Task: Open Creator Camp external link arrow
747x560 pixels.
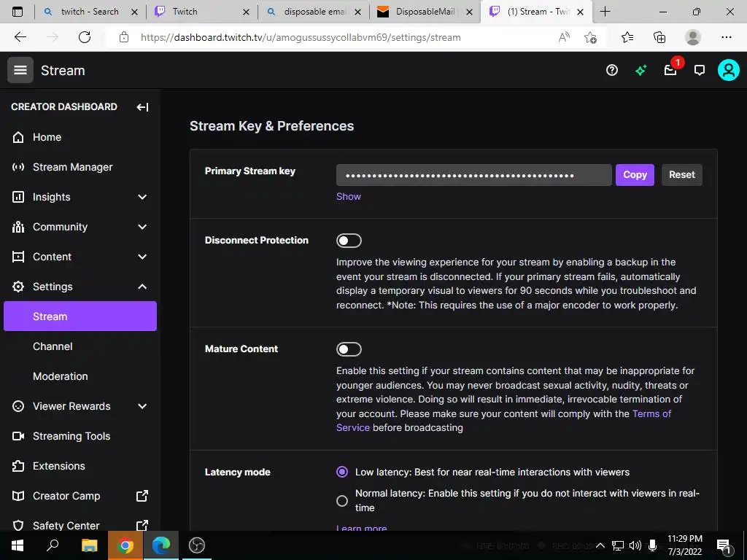Action: tap(142, 496)
